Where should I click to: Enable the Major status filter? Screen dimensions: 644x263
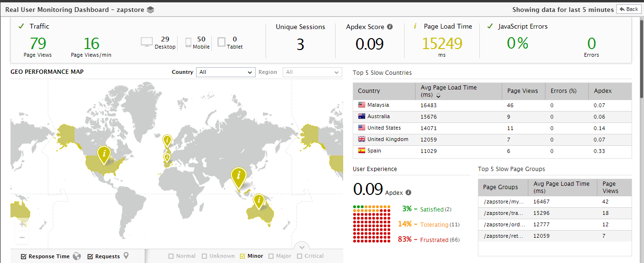tap(271, 256)
